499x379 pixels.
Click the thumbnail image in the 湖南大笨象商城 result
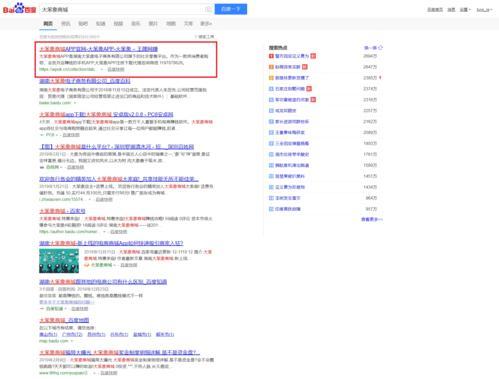click(x=59, y=261)
